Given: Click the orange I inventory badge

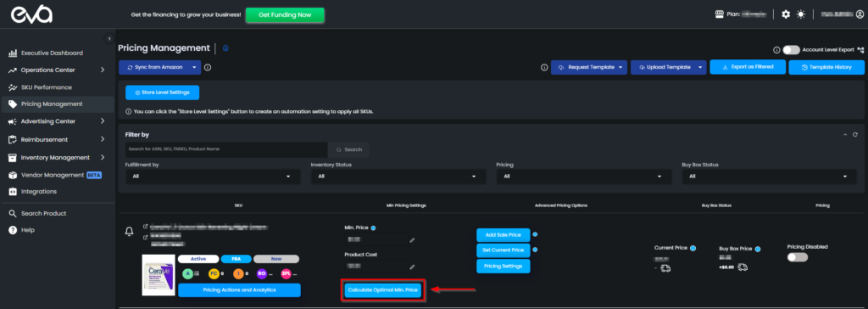Looking at the screenshot, I should pyautogui.click(x=237, y=273).
